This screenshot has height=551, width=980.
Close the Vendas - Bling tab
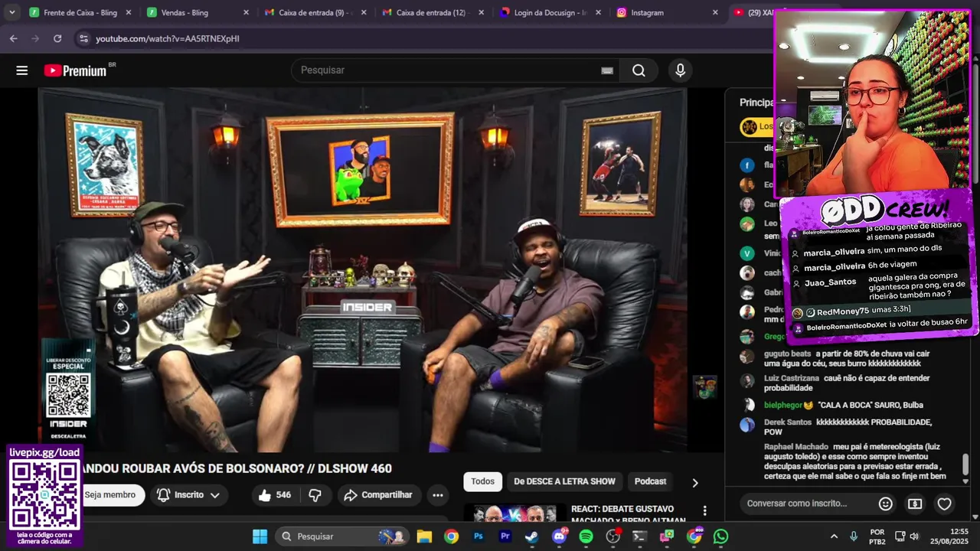(x=246, y=13)
